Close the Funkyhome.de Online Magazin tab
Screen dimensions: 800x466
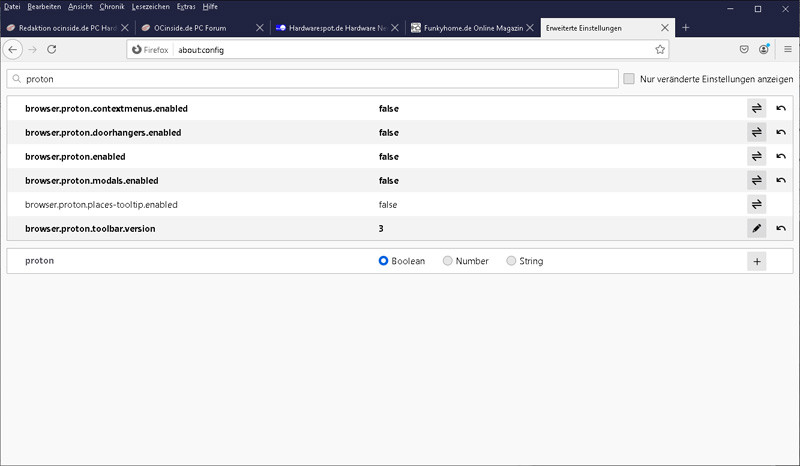click(530, 28)
